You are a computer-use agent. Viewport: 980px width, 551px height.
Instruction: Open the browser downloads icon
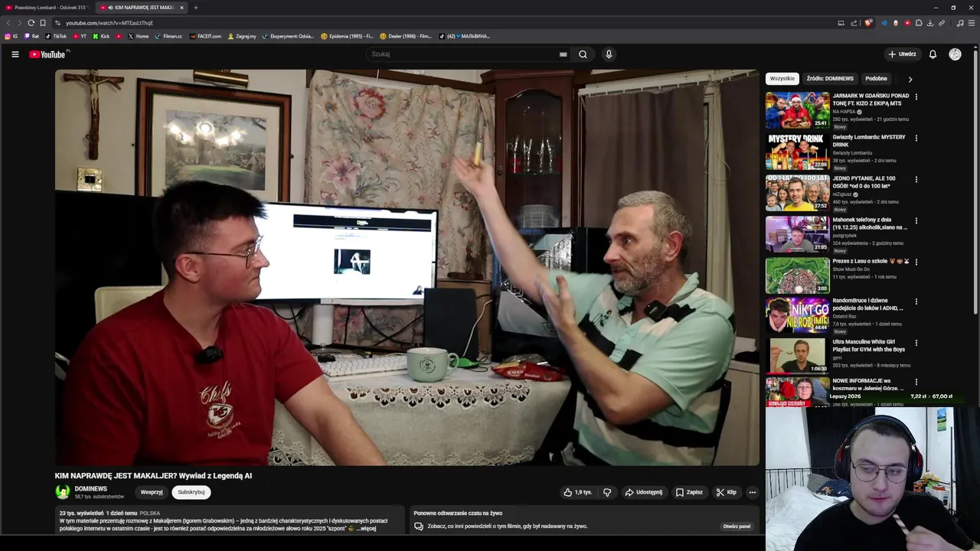930,23
